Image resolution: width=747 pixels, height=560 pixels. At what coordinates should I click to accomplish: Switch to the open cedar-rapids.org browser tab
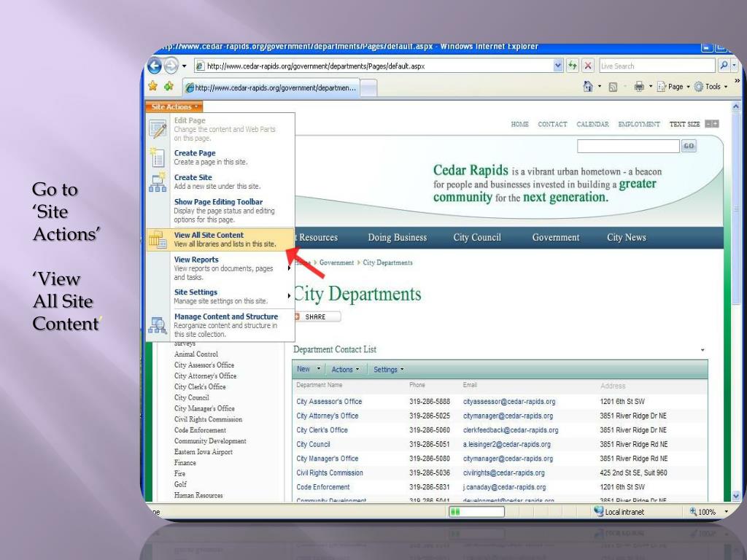click(271, 87)
